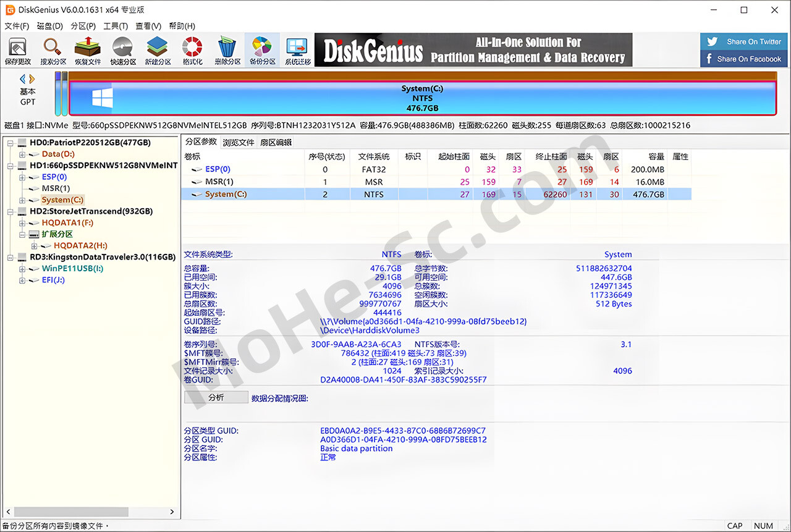Click the Share On Twitter button

pos(744,42)
